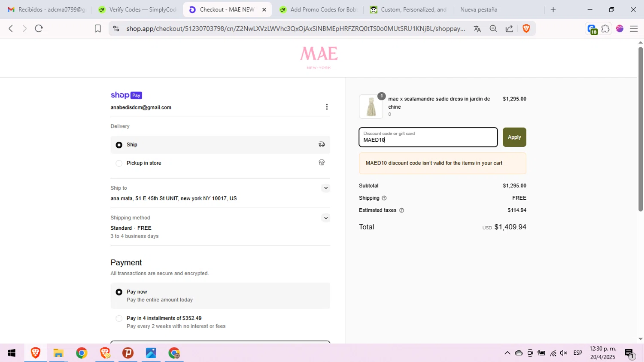Expand the Shipping method section

click(x=326, y=218)
